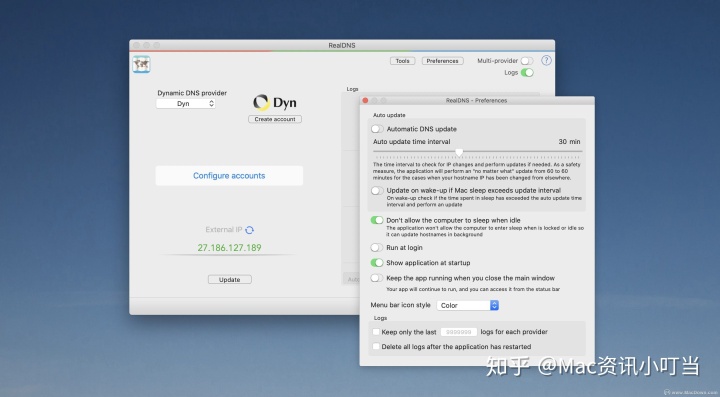
Task: Refresh the External IP with circular arrows icon
Action: pyautogui.click(x=249, y=230)
